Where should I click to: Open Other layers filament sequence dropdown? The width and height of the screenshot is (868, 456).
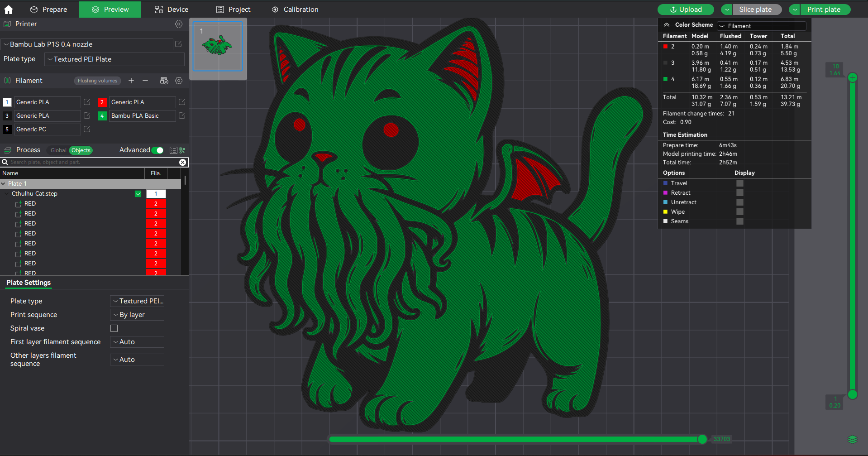[137, 360]
